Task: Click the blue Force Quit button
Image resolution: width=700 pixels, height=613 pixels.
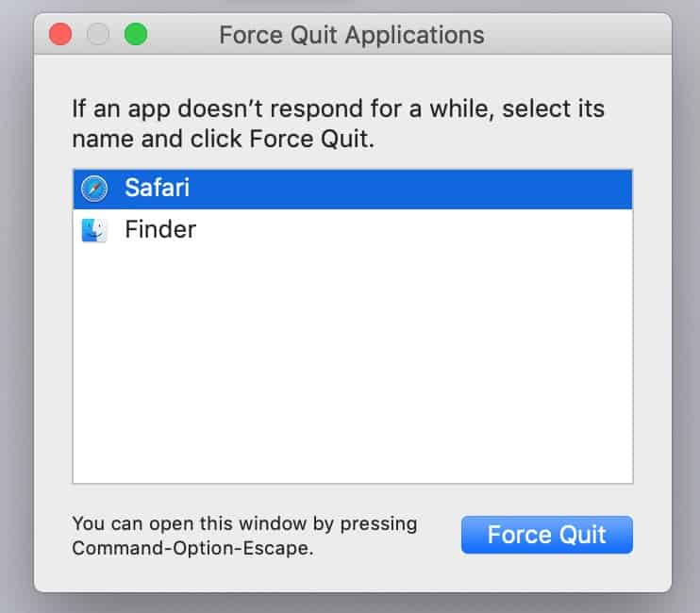Action: coord(547,535)
